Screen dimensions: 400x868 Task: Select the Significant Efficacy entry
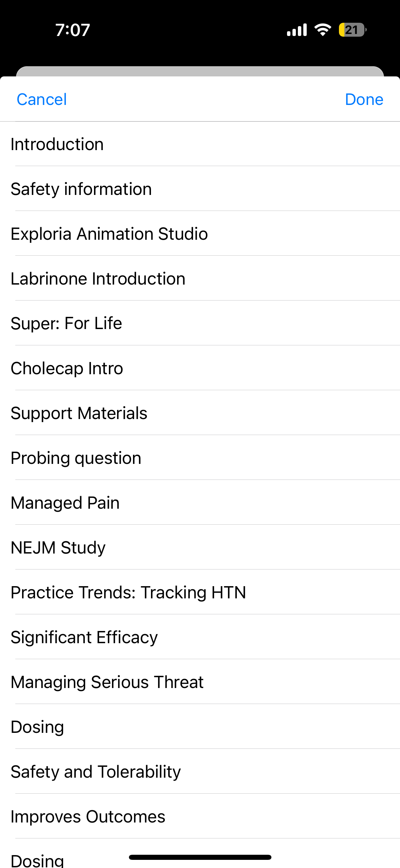tap(84, 637)
